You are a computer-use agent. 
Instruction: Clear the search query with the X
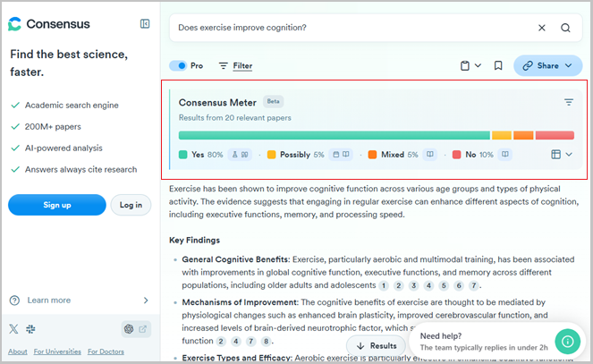[541, 28]
